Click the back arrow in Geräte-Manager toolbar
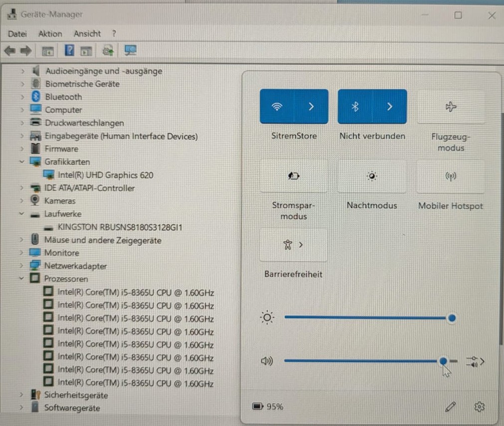 tap(10, 51)
